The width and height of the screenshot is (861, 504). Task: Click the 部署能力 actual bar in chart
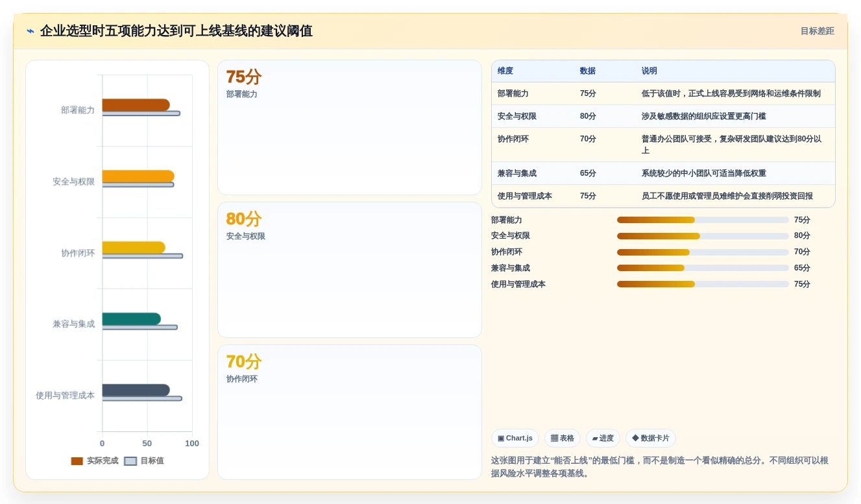[x=136, y=105]
